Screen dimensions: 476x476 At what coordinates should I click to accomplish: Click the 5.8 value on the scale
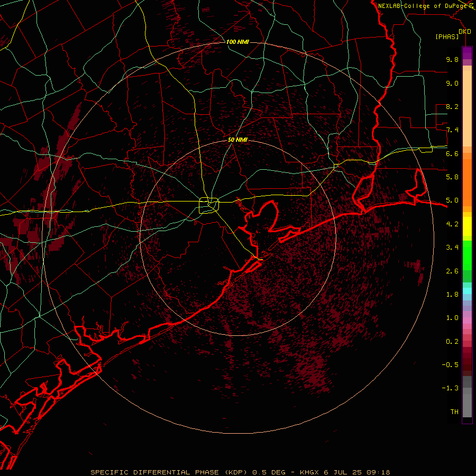pyautogui.click(x=452, y=177)
